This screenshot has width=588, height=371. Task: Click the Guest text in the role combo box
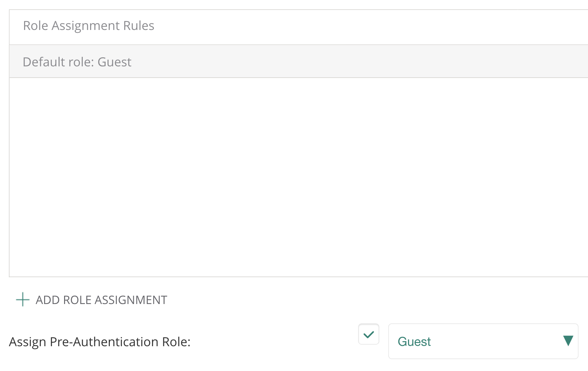pos(414,341)
